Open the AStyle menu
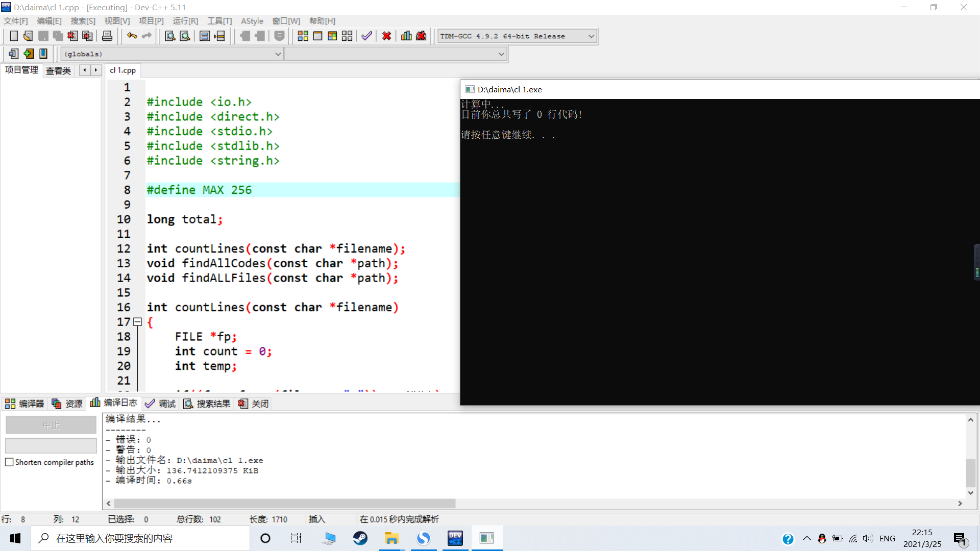 (x=252, y=21)
